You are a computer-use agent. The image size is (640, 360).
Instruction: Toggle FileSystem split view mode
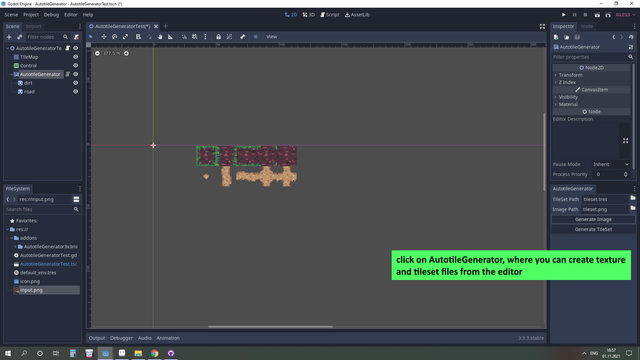coord(76,199)
